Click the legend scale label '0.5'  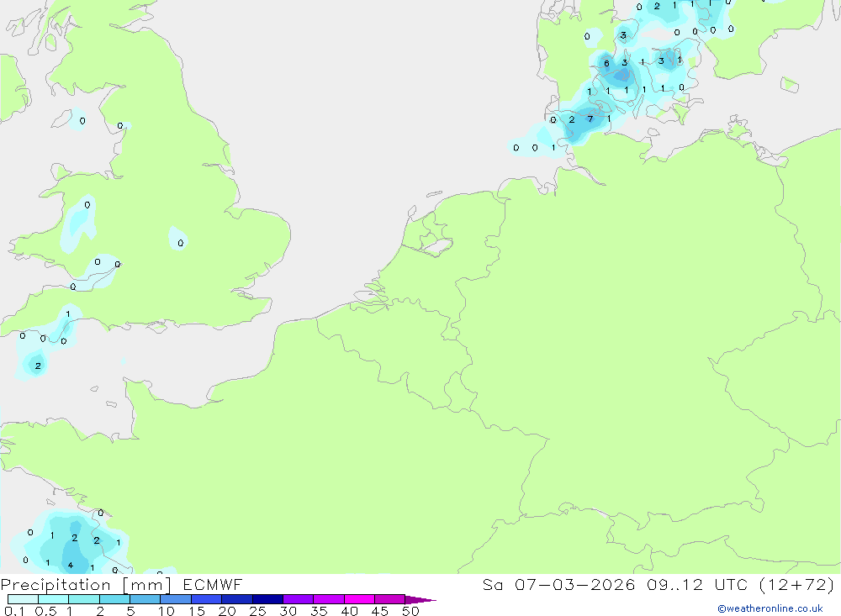45,611
